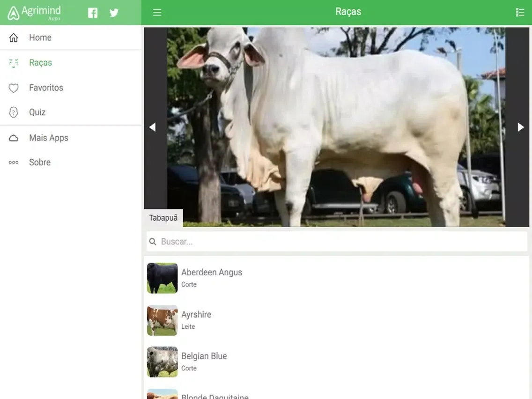Click the Sobre three-dots icon
Image resolution: width=532 pixels, height=399 pixels.
point(14,163)
